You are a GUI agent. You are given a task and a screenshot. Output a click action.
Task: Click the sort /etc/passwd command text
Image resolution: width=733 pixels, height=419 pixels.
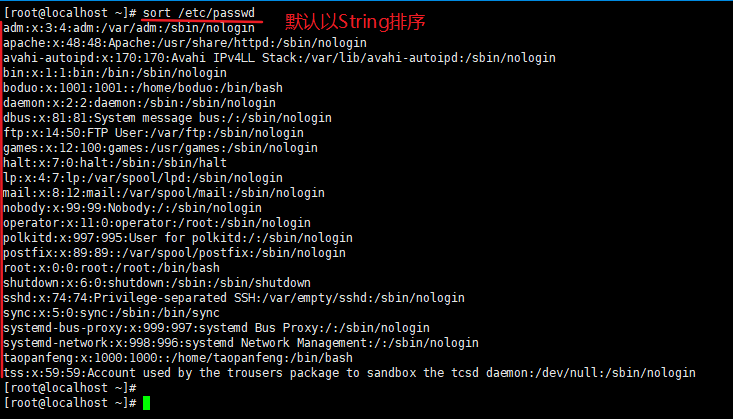pyautogui.click(x=199, y=13)
